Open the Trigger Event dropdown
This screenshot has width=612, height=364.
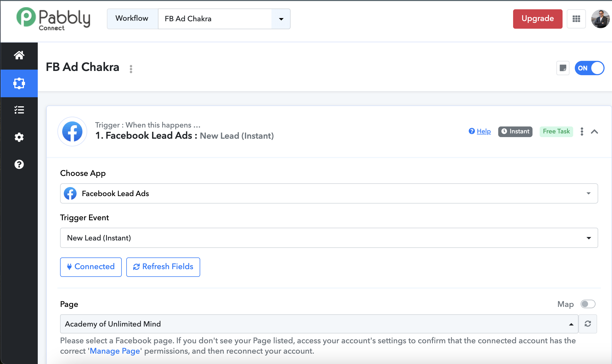(329, 238)
